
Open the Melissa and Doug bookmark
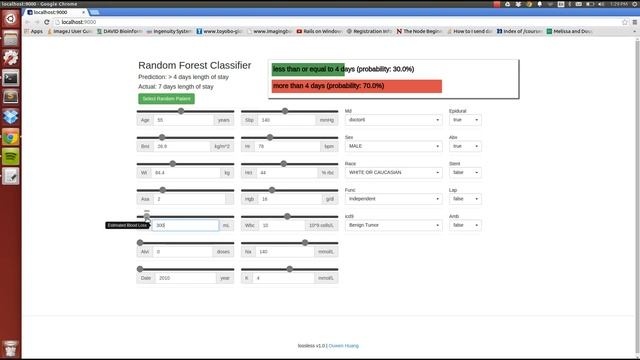click(x=569, y=31)
